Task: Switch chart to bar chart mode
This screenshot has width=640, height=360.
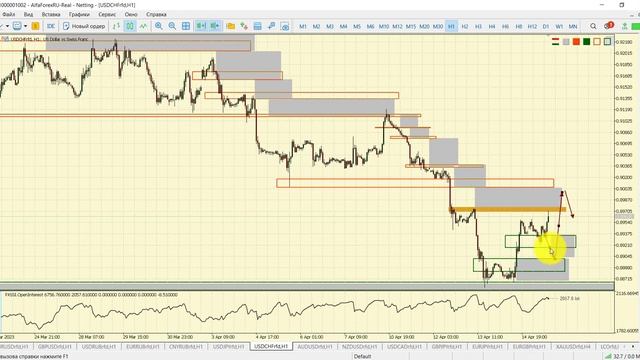Action: (116, 26)
